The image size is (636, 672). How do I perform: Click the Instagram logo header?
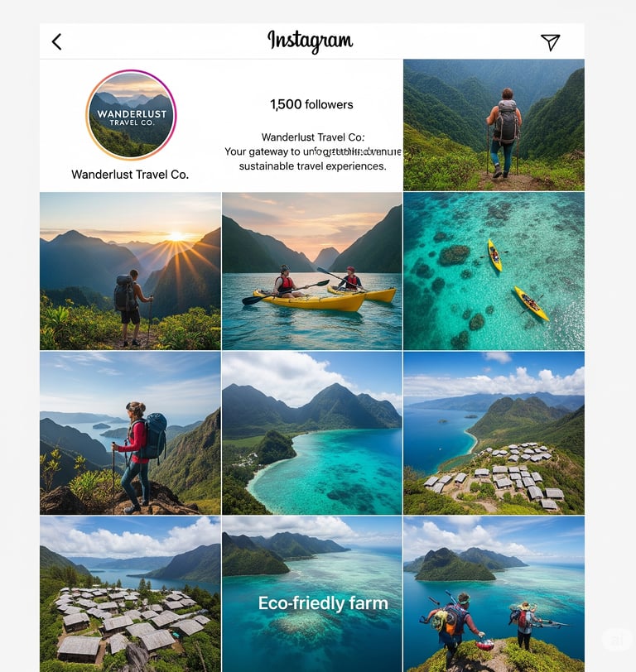click(311, 41)
